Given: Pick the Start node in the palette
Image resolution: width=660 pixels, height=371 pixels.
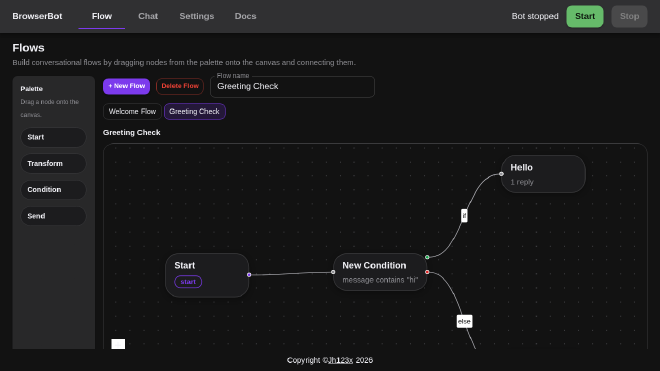Looking at the screenshot, I should click(53, 137).
